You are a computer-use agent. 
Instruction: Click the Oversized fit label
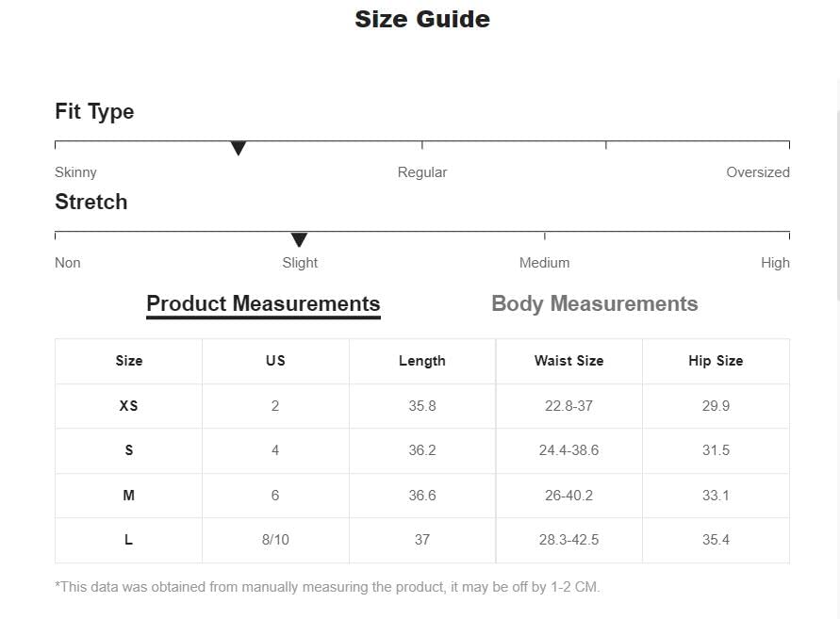pyautogui.click(x=757, y=172)
